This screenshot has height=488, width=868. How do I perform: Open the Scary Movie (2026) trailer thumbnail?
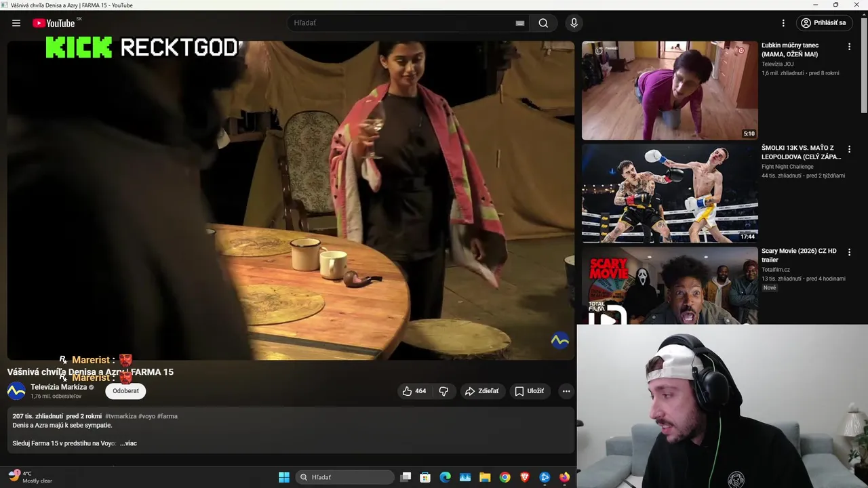[x=669, y=285]
